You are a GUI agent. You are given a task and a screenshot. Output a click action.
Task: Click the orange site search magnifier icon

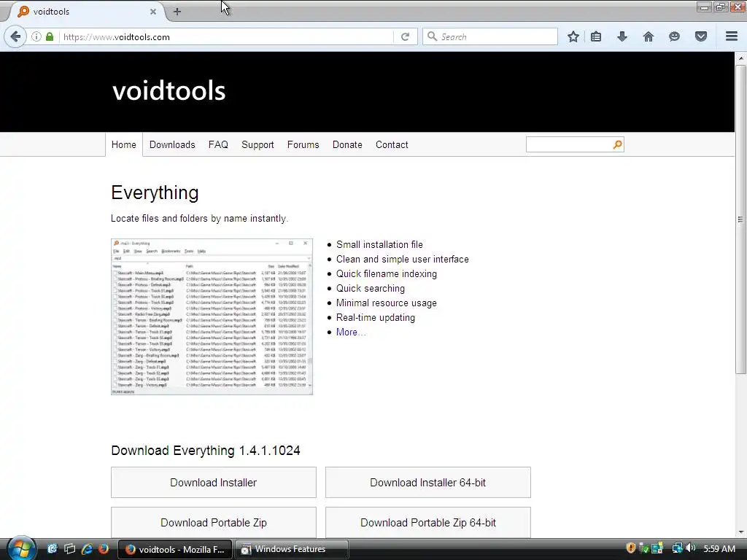point(617,145)
